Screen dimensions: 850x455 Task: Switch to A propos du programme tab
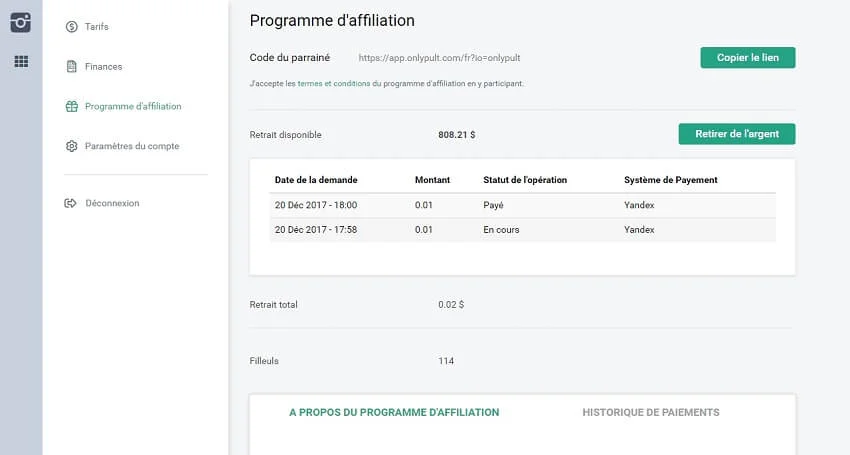pos(394,412)
